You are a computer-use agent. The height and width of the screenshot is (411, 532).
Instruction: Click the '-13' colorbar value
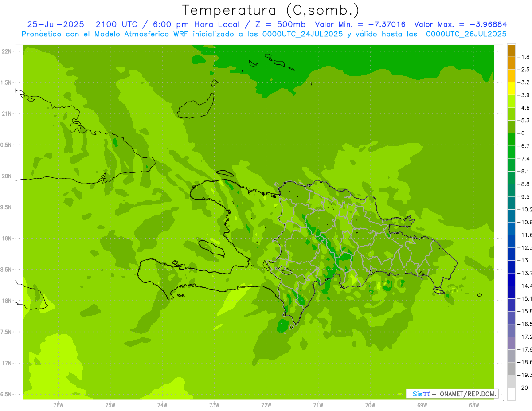[x=523, y=260]
